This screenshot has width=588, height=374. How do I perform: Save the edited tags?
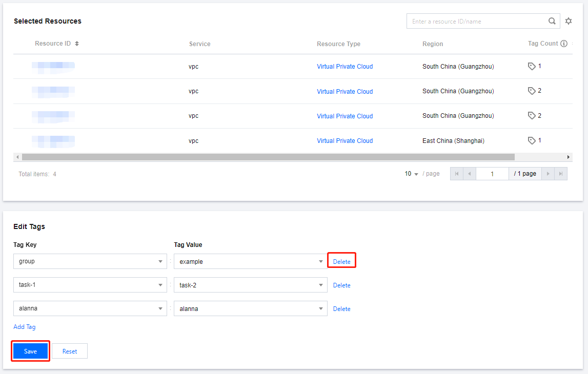(30, 351)
